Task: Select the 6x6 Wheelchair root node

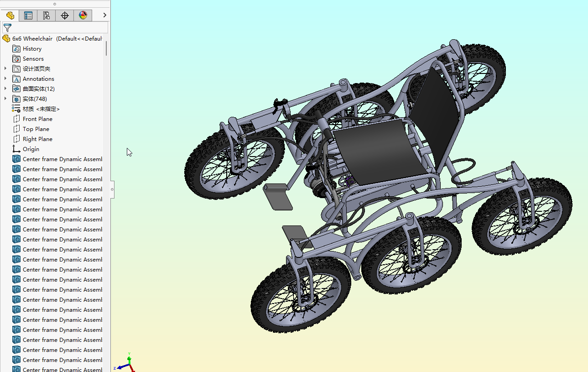Action: pos(52,39)
